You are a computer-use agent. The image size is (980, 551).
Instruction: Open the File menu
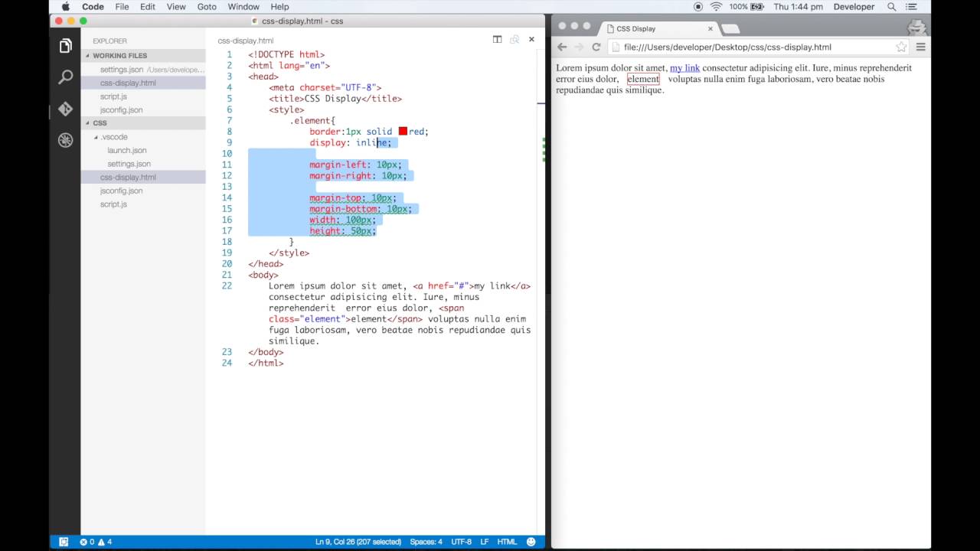122,7
